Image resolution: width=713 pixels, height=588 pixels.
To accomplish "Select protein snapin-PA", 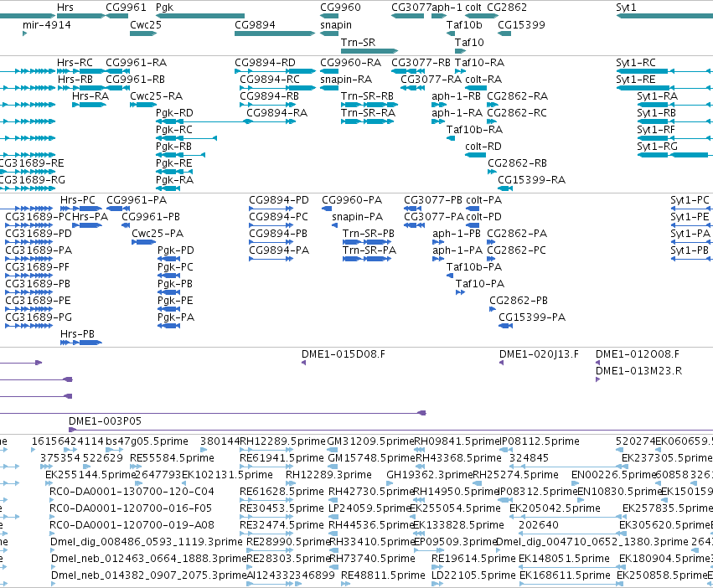I will pyautogui.click(x=358, y=217).
